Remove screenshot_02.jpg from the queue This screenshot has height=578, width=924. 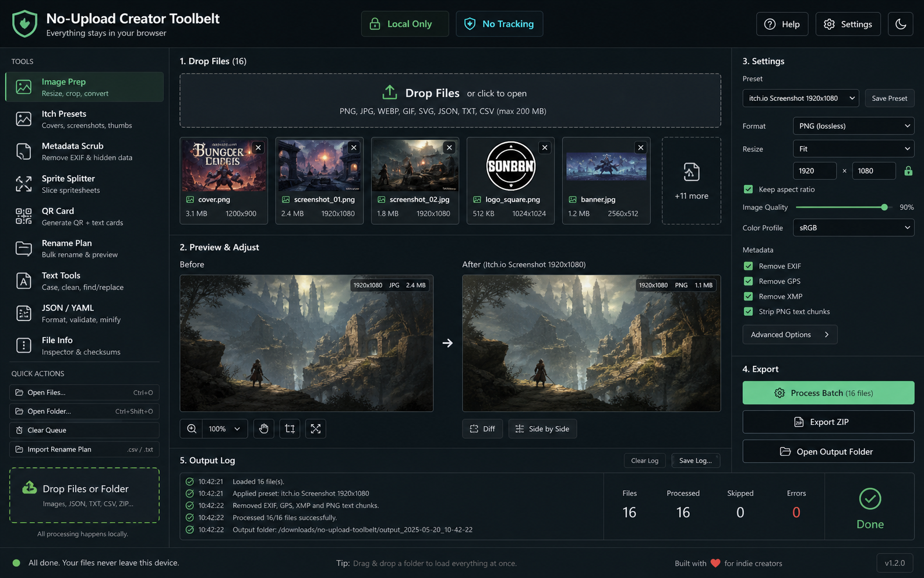coord(449,147)
